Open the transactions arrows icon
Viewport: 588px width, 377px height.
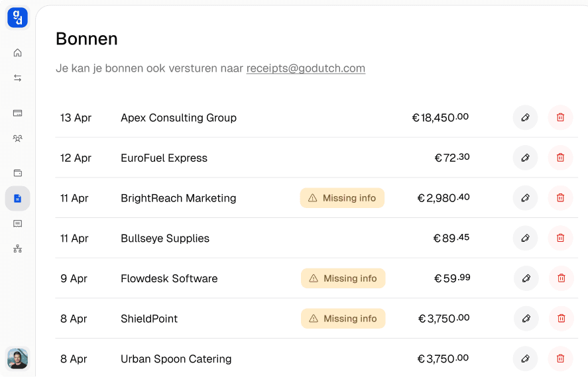18,78
